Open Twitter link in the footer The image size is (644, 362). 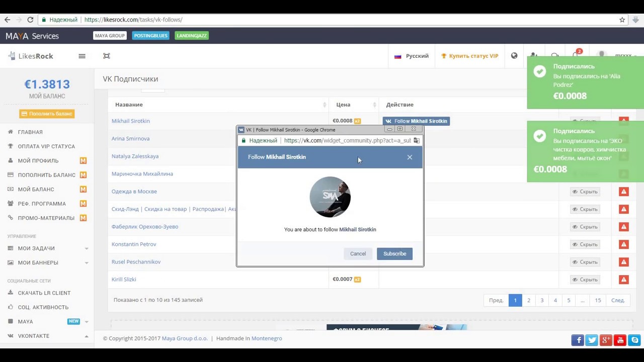592,340
